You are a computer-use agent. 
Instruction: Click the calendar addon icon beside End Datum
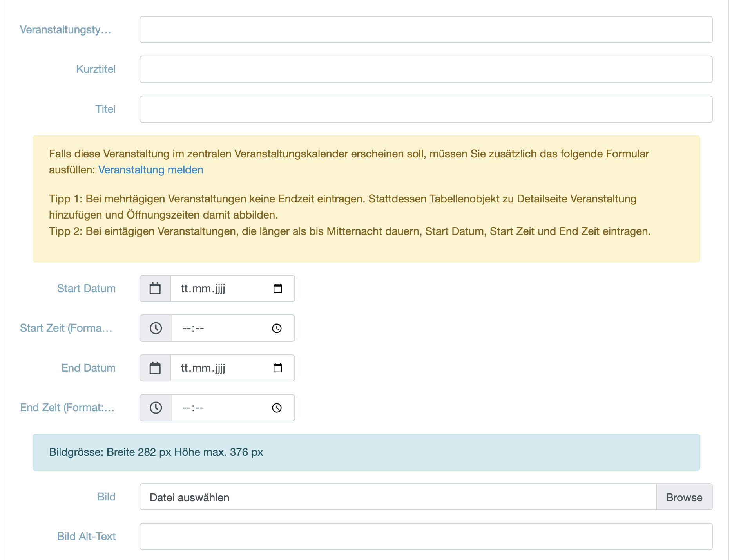pos(155,368)
